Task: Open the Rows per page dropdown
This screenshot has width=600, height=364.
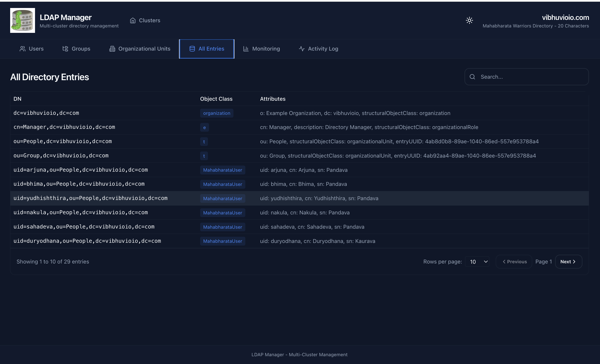Action: click(x=477, y=262)
